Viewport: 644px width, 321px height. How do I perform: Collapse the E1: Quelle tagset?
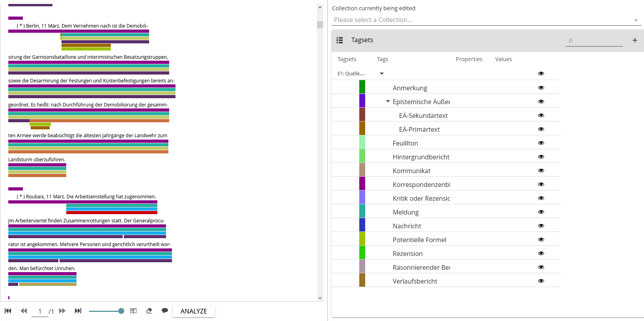(381, 73)
